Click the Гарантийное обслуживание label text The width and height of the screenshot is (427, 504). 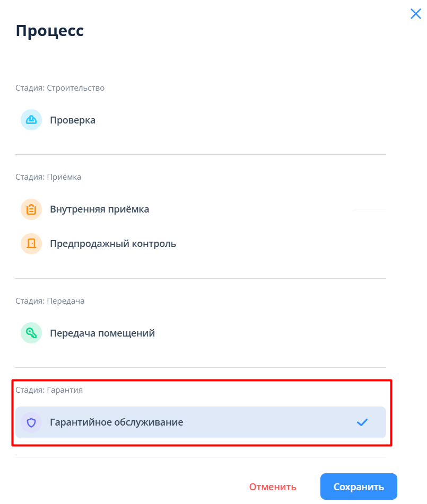tap(116, 422)
